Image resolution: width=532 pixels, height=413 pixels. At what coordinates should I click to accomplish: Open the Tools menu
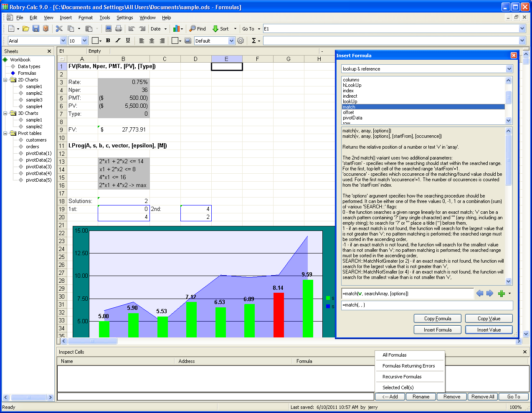(x=104, y=18)
